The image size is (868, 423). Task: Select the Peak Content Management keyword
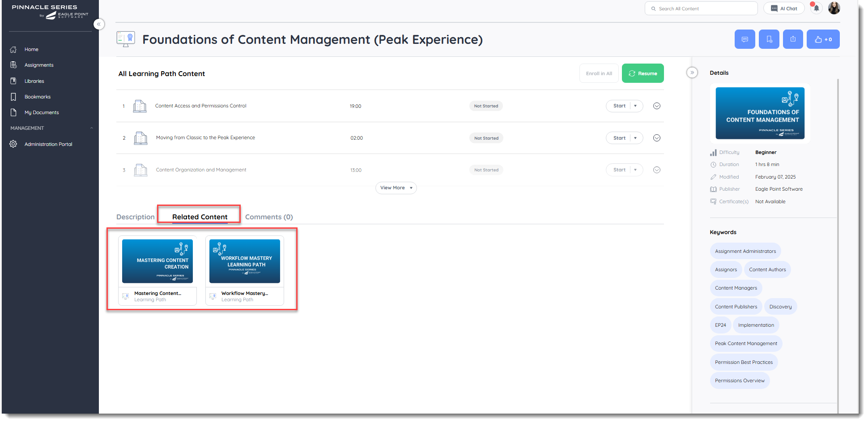(x=746, y=344)
